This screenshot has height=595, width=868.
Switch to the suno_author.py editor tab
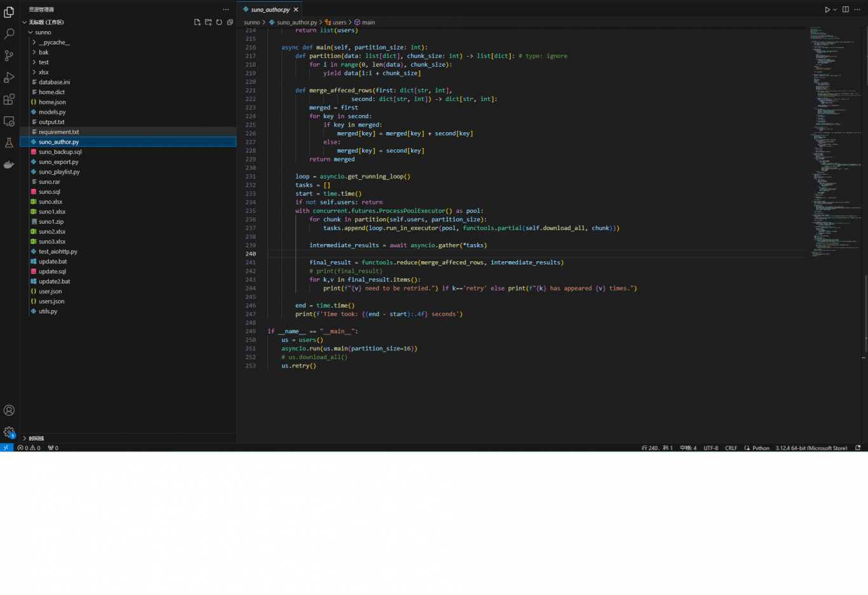(x=269, y=10)
